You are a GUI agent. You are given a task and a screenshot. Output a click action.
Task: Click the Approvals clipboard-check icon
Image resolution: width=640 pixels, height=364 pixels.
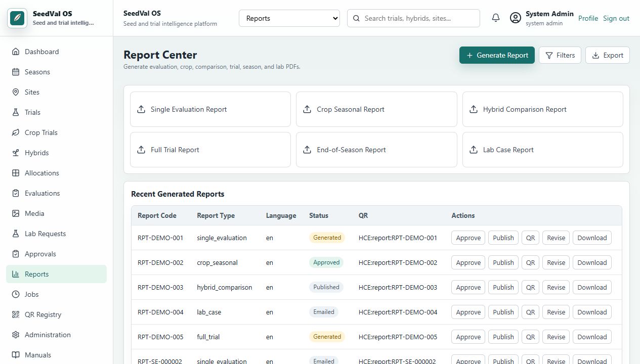16,254
